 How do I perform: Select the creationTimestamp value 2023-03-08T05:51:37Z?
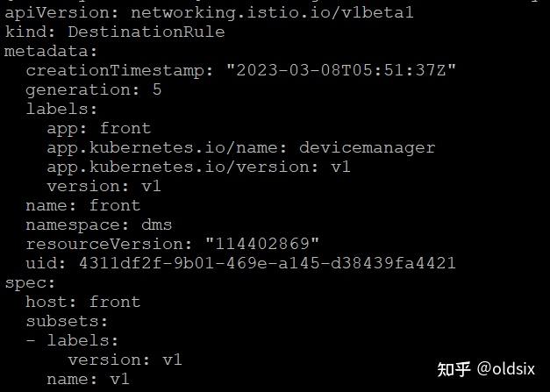click(x=340, y=70)
